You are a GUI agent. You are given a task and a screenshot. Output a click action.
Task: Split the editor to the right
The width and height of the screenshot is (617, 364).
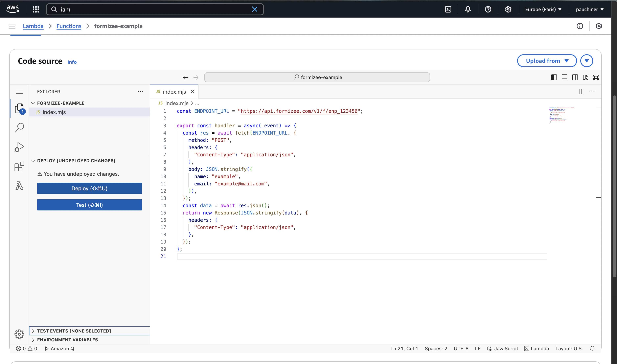[x=582, y=92]
